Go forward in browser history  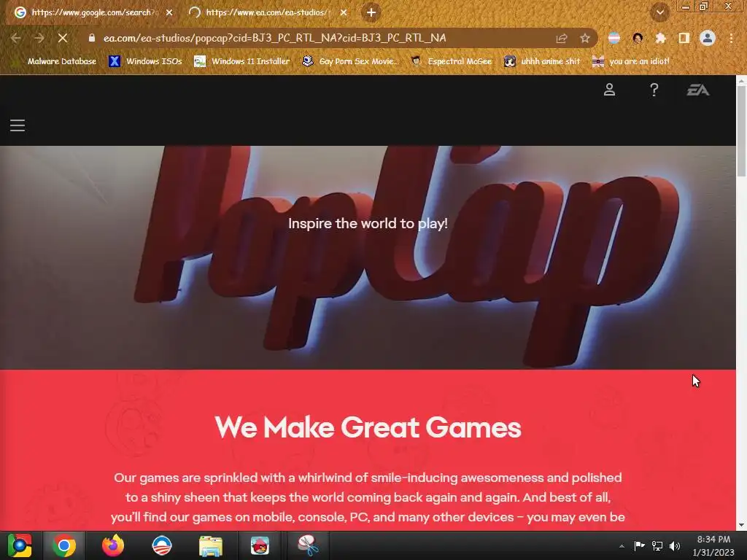(x=39, y=38)
